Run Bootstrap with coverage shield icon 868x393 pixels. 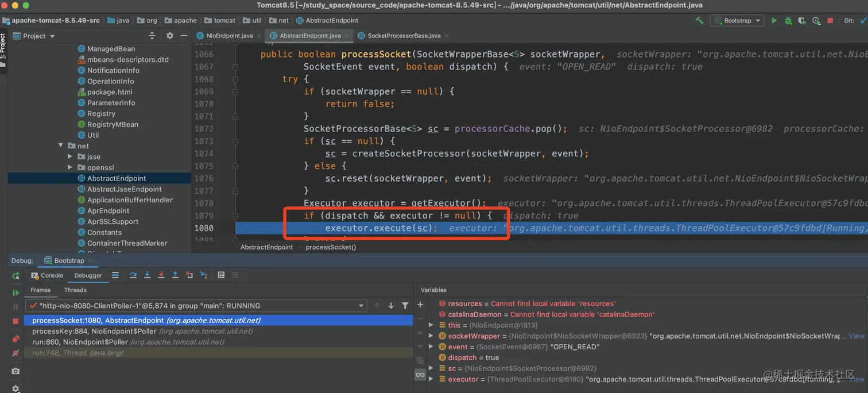802,21
